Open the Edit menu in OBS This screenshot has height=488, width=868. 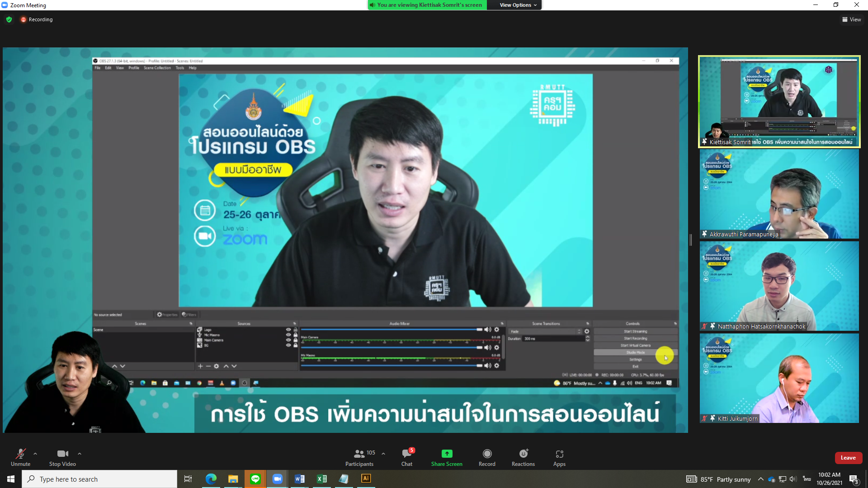point(108,68)
